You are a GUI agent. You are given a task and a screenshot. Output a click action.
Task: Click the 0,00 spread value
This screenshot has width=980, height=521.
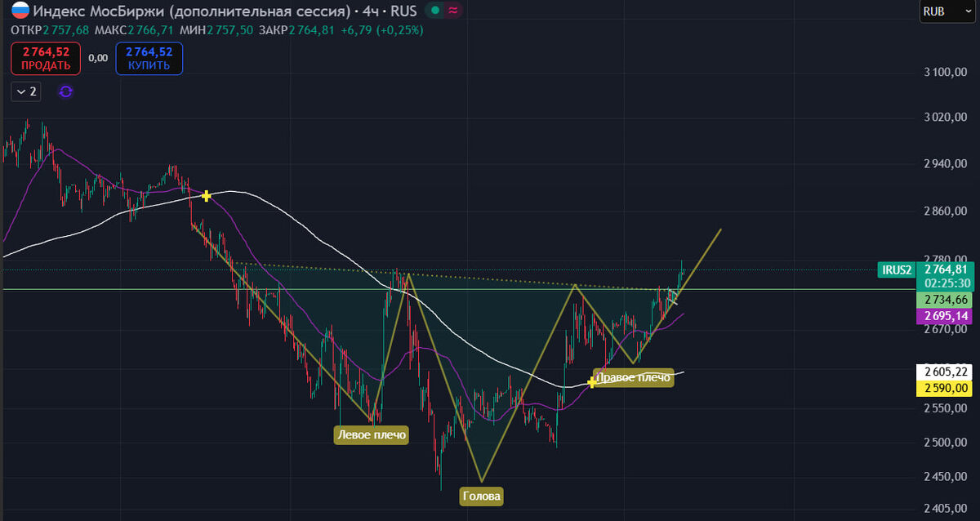(98, 59)
